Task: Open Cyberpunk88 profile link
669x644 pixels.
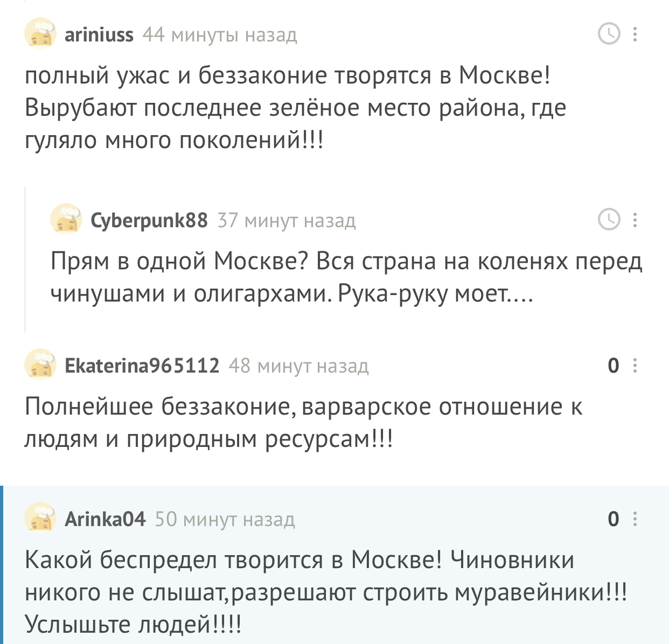Action: pos(149,220)
